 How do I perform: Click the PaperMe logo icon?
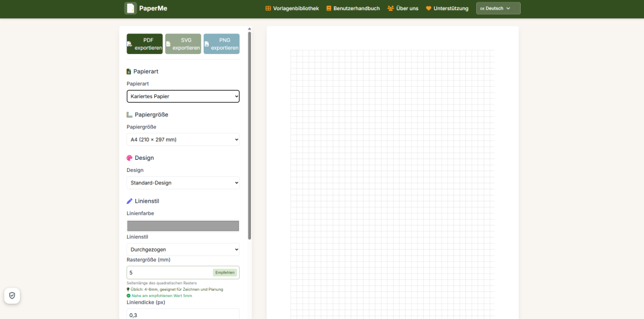point(130,8)
